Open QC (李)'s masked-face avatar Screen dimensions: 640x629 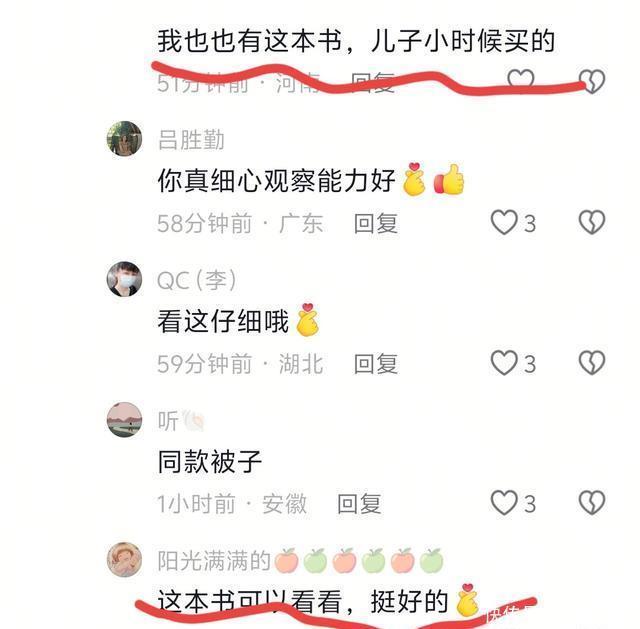coord(124,279)
